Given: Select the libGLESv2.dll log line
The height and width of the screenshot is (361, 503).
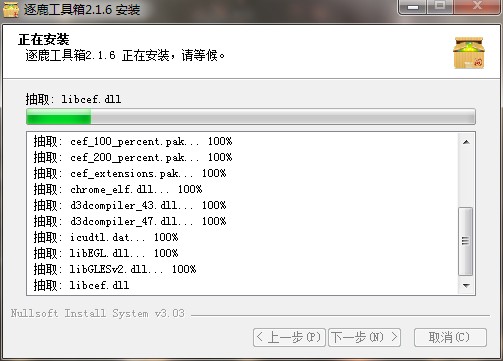Looking at the screenshot, I should point(115,269).
